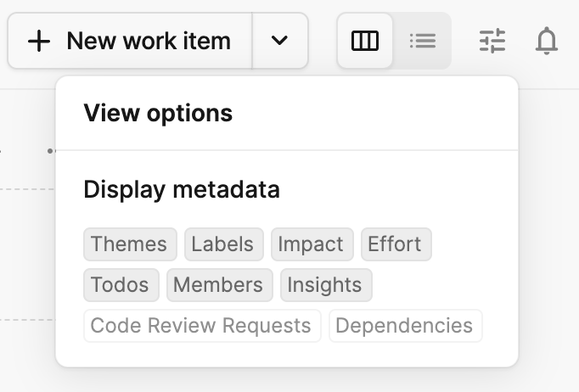Click the small gray dot marker at left

[50, 150]
